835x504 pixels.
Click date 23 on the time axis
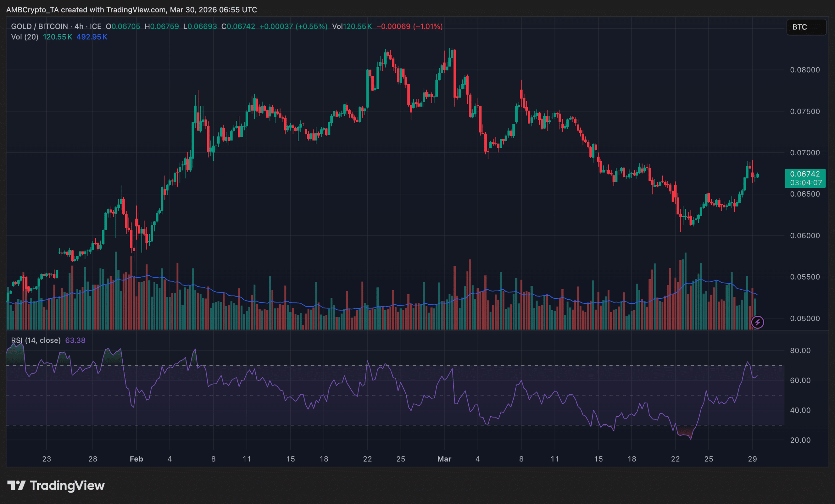pos(46,459)
